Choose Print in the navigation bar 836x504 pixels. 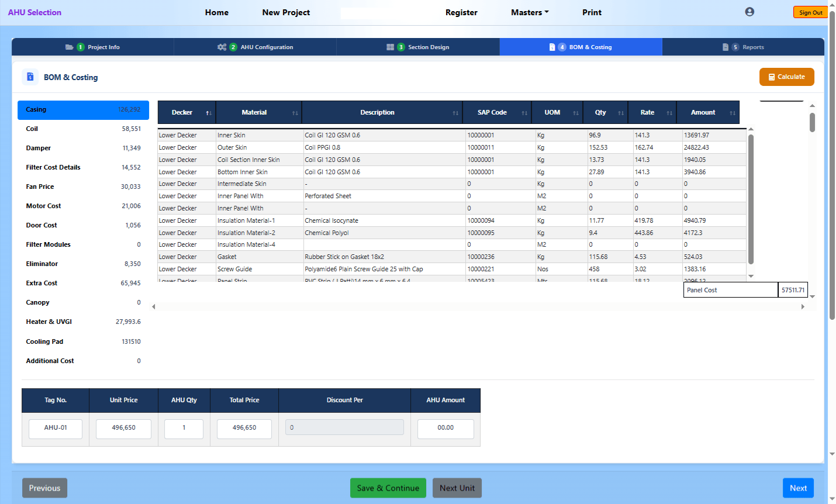click(x=592, y=12)
